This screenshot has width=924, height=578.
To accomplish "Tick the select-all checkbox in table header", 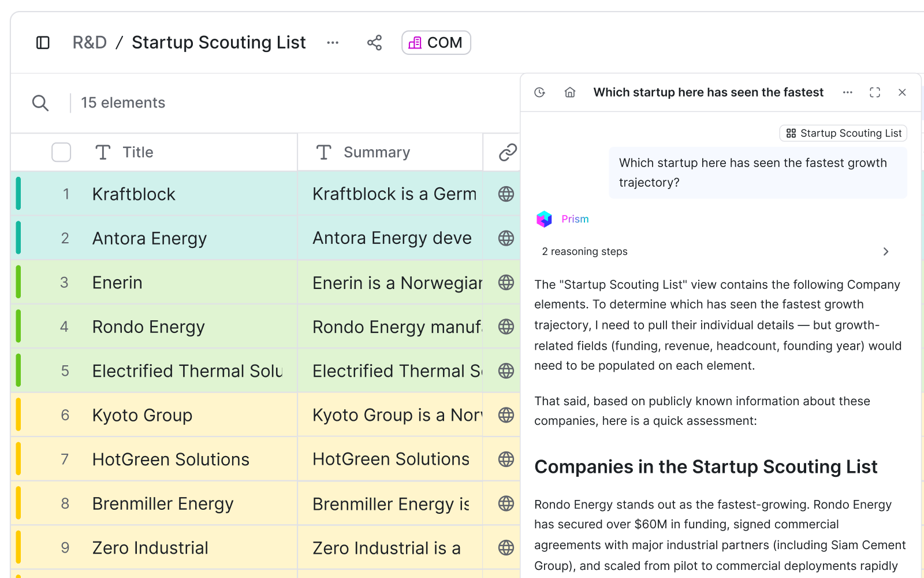I will pos(61,152).
